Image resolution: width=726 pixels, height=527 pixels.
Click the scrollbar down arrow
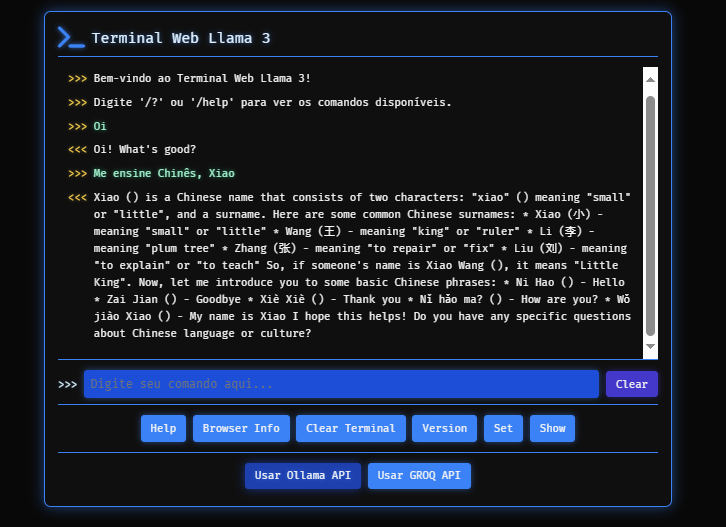point(651,346)
